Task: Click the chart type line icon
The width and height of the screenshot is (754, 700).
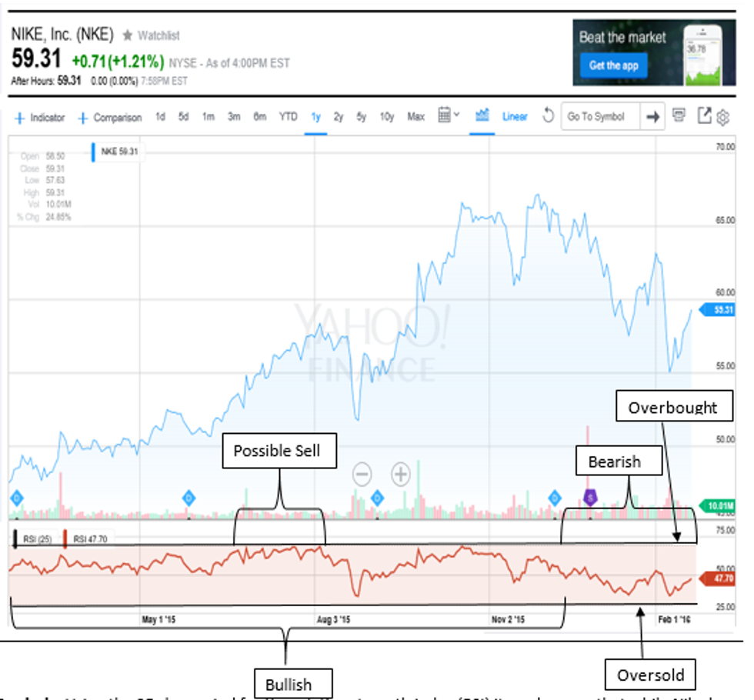Action: pos(482,116)
